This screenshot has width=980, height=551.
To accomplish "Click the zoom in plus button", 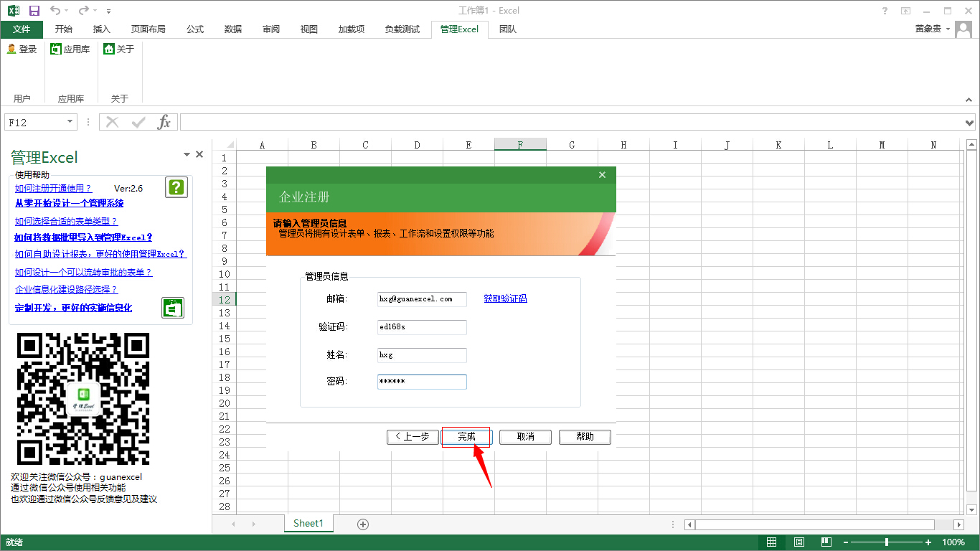I will (x=928, y=542).
